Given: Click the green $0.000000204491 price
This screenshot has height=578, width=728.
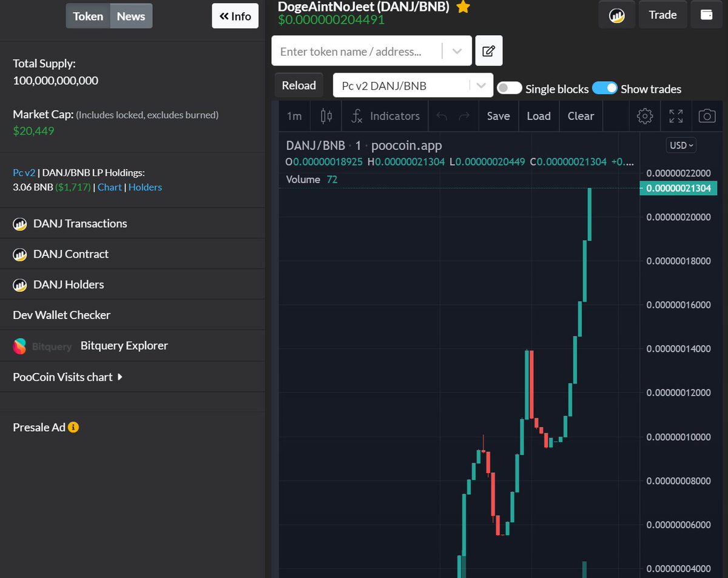Looking at the screenshot, I should (331, 20).
